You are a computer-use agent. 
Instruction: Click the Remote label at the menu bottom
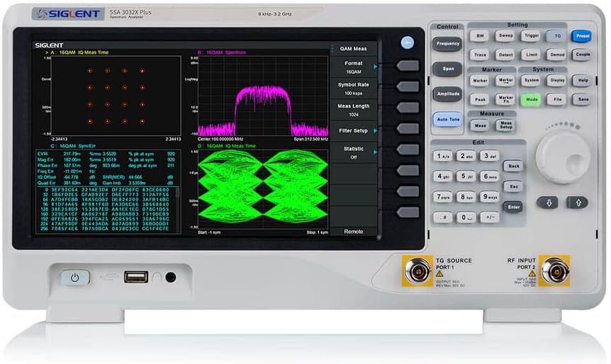pyautogui.click(x=354, y=232)
